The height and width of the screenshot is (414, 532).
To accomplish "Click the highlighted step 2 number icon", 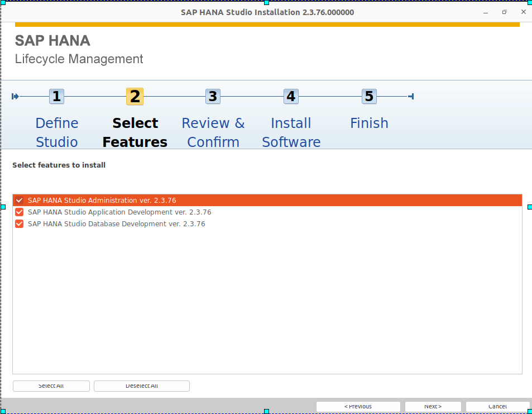I will (x=135, y=97).
